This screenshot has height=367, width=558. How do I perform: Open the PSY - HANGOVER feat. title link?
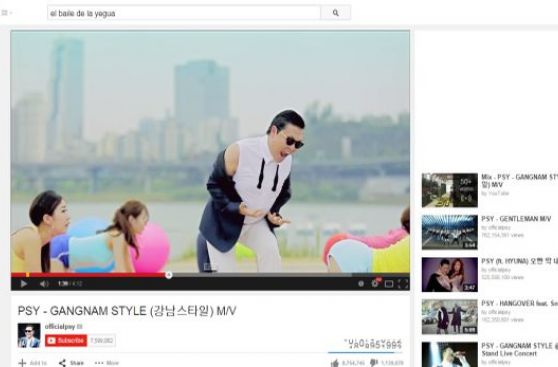(520, 304)
